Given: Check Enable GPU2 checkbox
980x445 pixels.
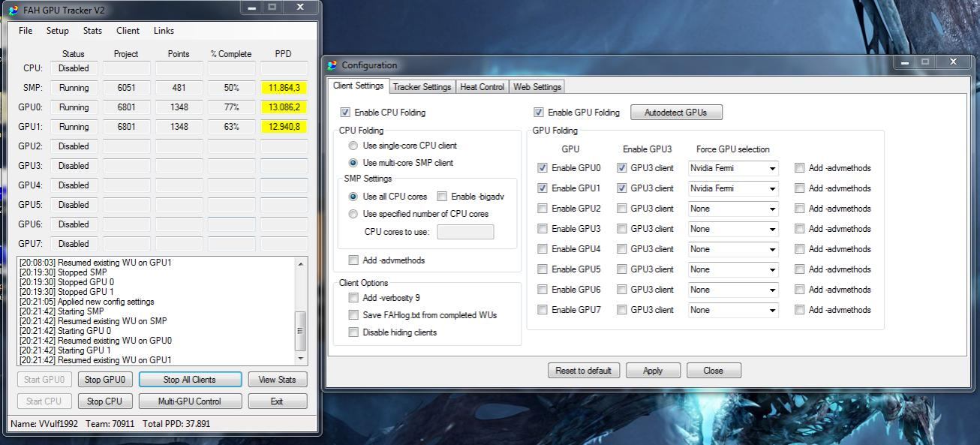Looking at the screenshot, I should pyautogui.click(x=543, y=209).
